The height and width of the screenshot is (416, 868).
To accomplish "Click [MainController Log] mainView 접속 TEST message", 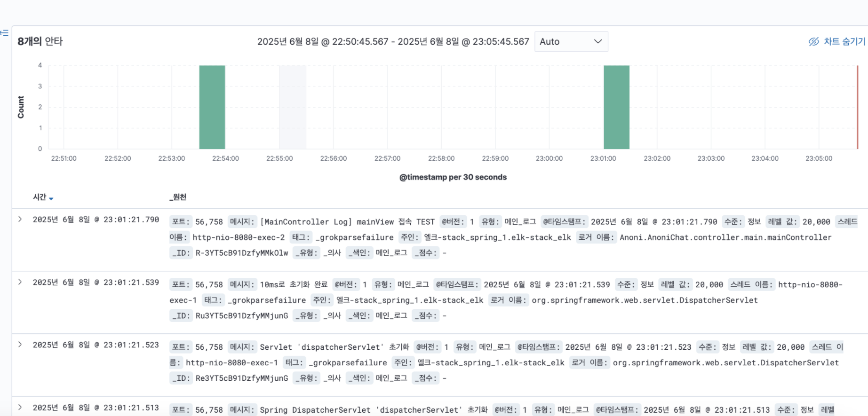I will (x=347, y=222).
